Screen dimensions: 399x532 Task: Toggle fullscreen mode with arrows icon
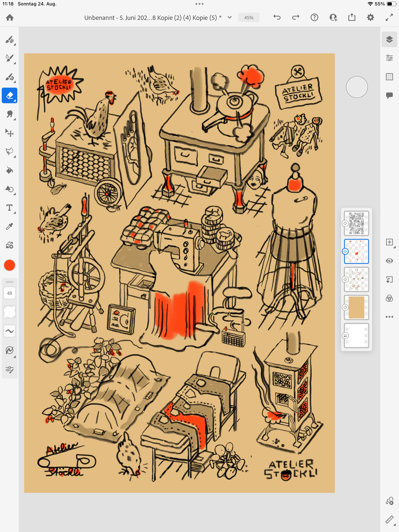[x=389, y=17]
